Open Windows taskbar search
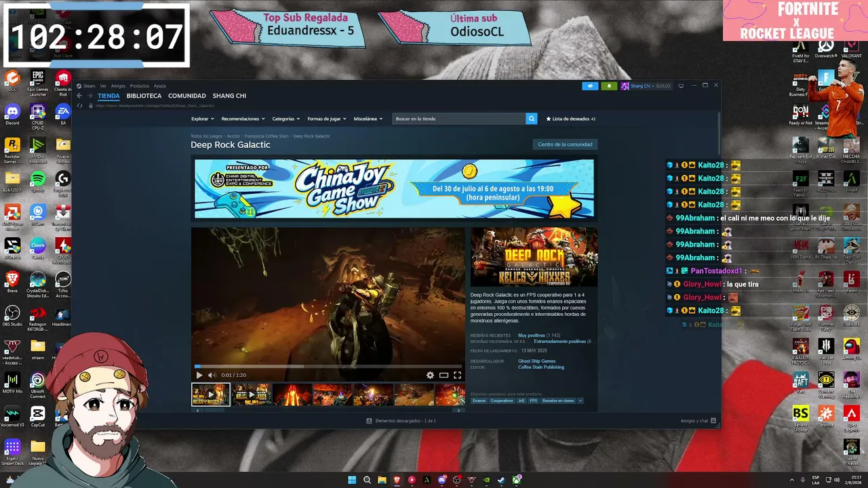This screenshot has width=868, height=488. point(367,481)
